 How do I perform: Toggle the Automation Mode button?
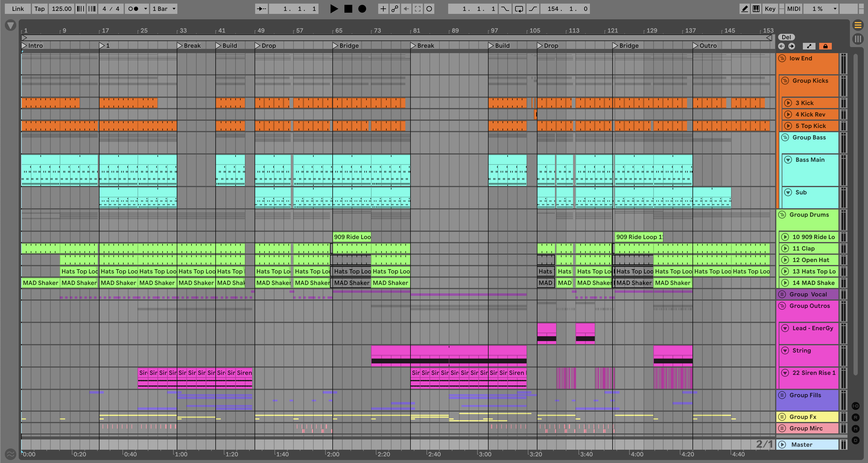click(809, 46)
